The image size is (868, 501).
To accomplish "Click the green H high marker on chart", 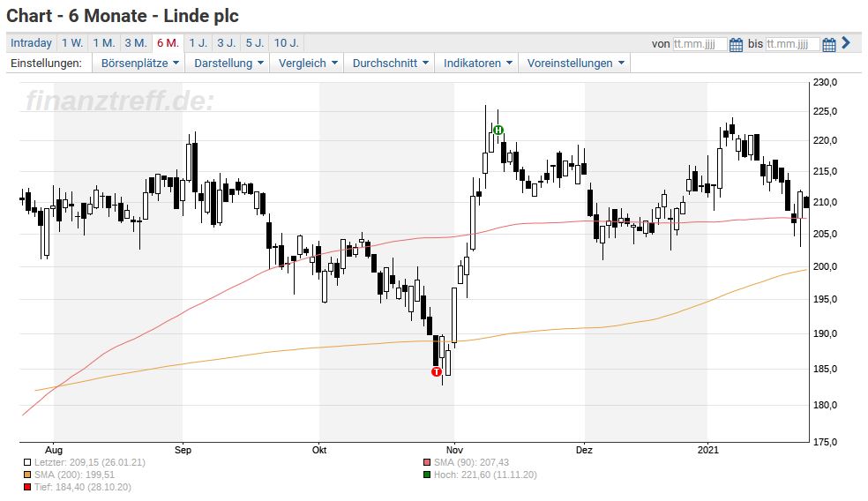I will [x=498, y=130].
